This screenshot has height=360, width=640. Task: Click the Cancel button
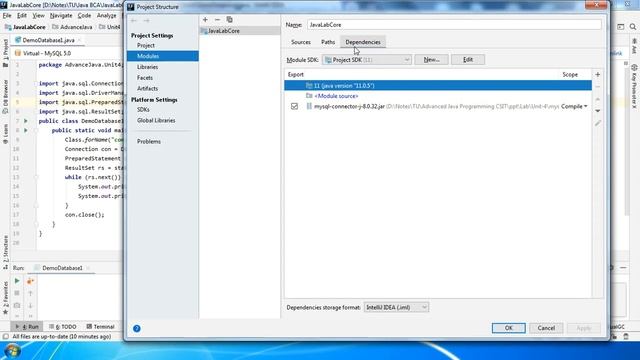tap(546, 328)
